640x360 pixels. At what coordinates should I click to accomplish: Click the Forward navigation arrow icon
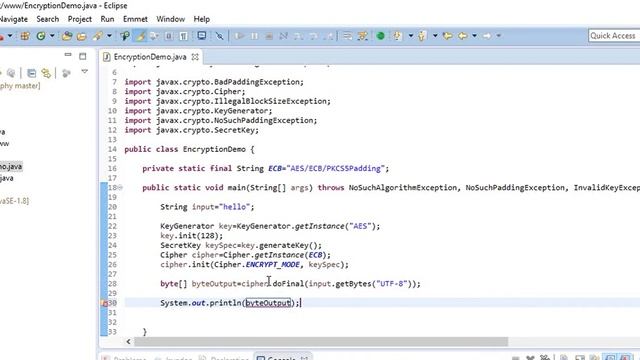(487, 36)
